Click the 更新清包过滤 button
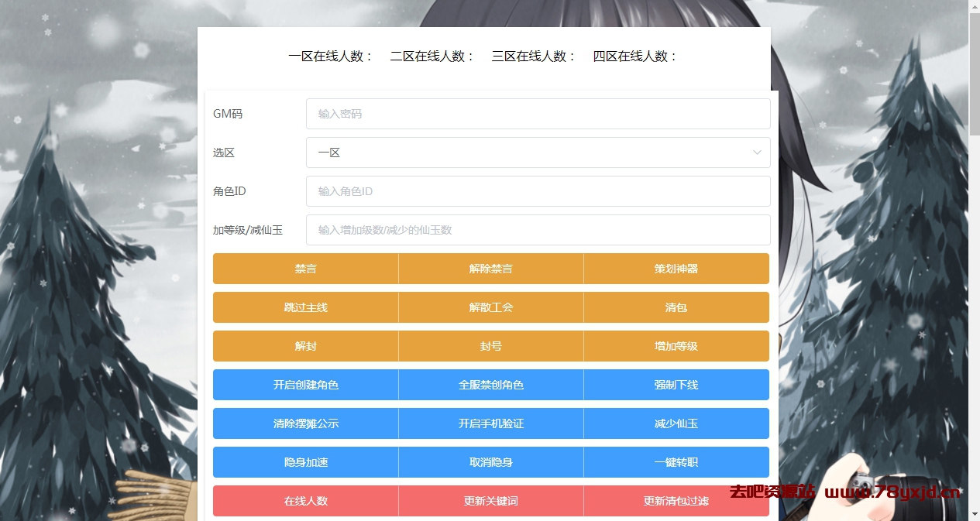The width and height of the screenshot is (980, 521). point(676,501)
